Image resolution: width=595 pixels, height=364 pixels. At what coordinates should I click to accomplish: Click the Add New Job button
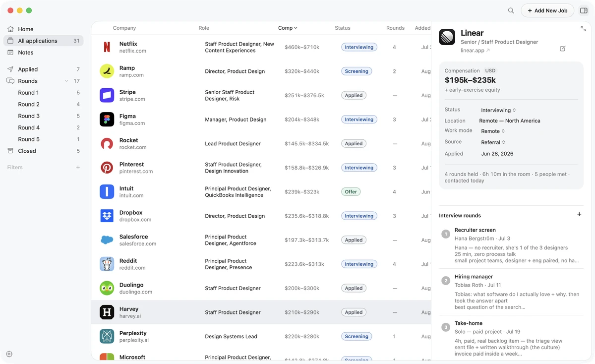(x=547, y=10)
